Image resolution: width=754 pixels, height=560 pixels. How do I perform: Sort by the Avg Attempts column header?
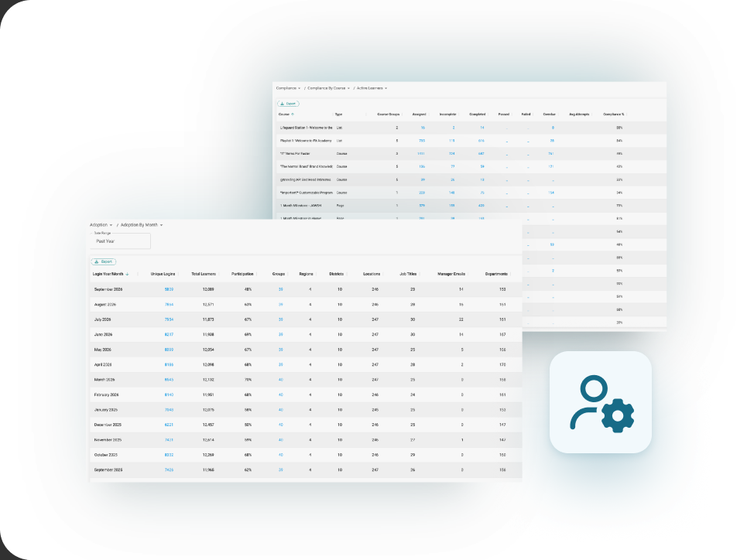[579, 114]
